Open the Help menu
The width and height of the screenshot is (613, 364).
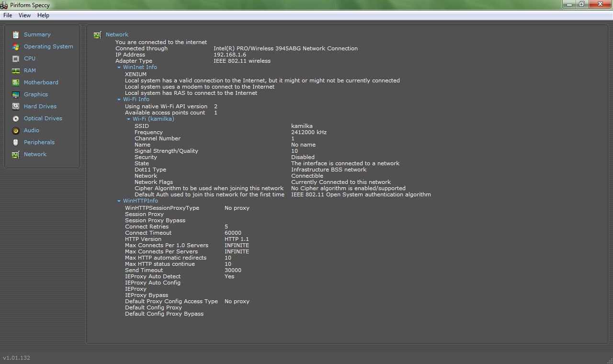point(43,15)
